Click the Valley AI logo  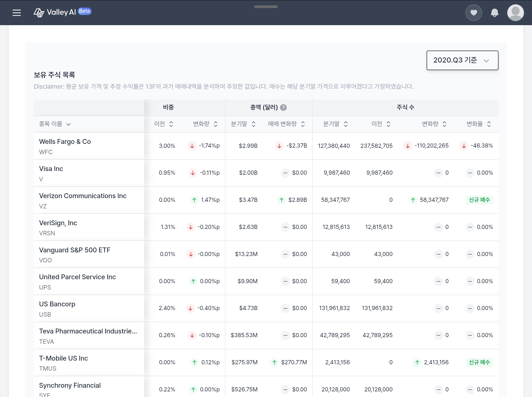(x=55, y=12)
